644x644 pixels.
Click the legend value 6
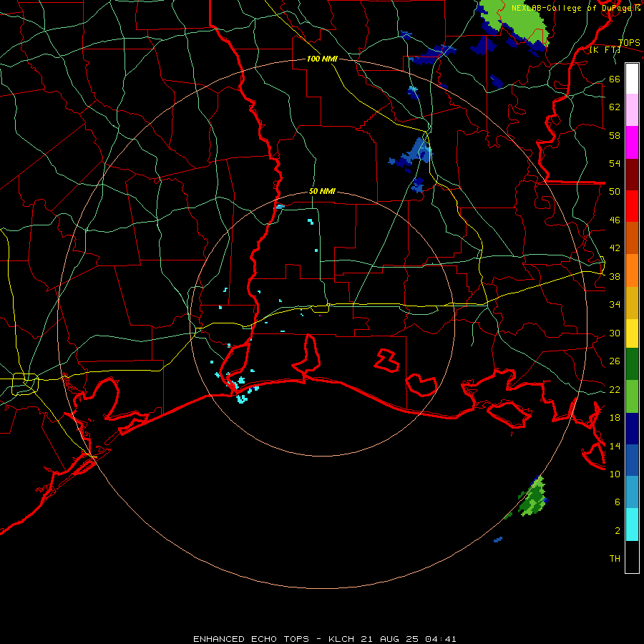[x=618, y=502]
